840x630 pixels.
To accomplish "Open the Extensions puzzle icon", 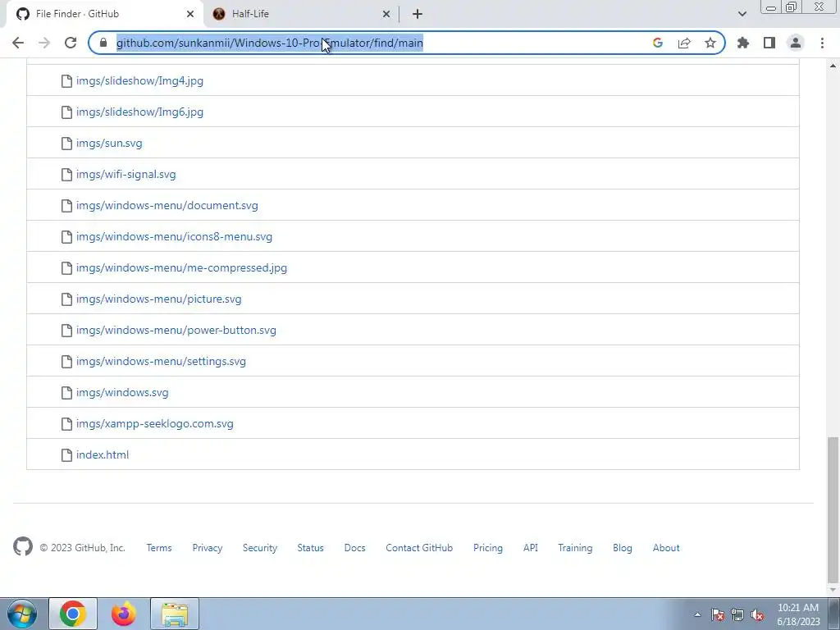I will (x=743, y=43).
